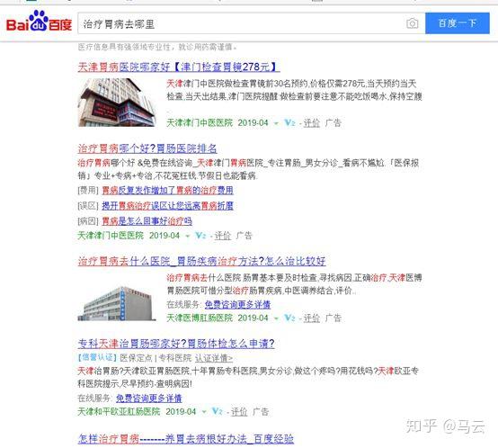The height and width of the screenshot is (448, 498).
Task: Expand dropdown arrow after 天津和平欧亚肛肠医院 2019-04
Action: click(204, 412)
